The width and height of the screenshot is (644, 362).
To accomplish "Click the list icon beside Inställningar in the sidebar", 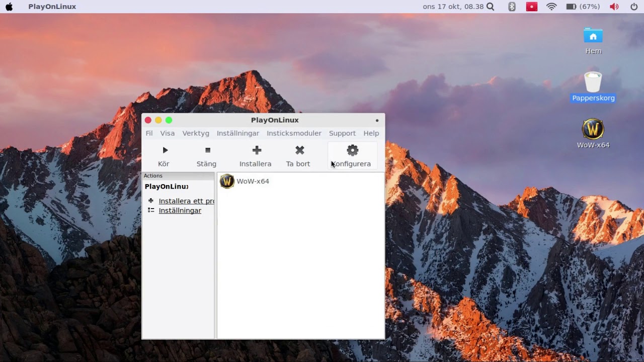I will (150, 210).
